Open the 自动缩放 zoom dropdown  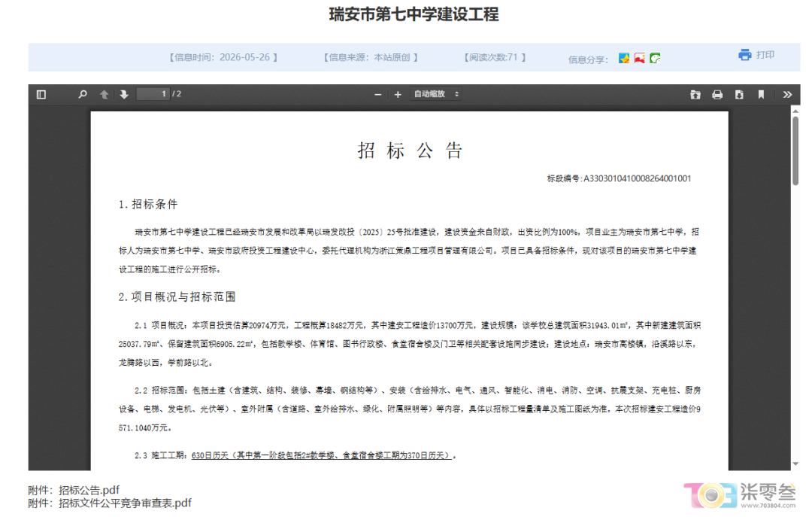tap(436, 94)
